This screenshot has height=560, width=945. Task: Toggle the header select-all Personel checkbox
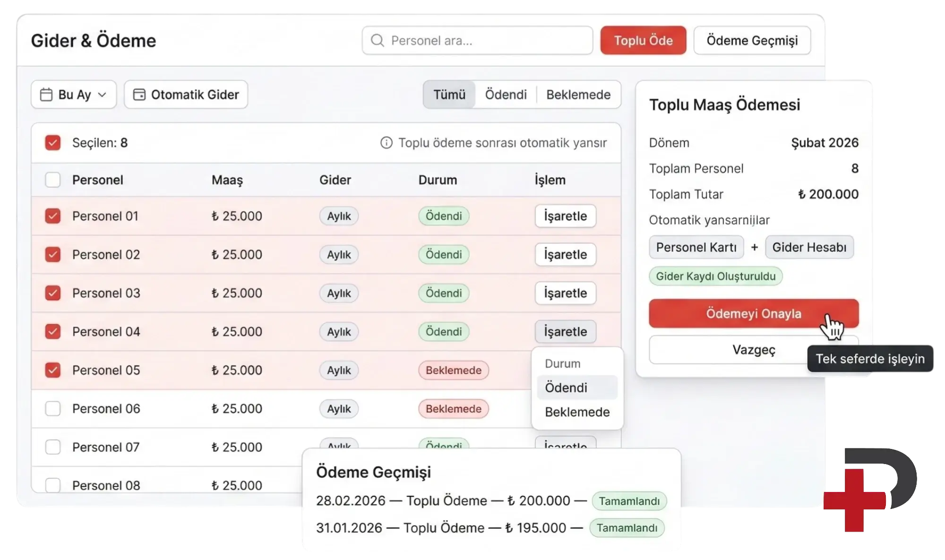pyautogui.click(x=52, y=180)
